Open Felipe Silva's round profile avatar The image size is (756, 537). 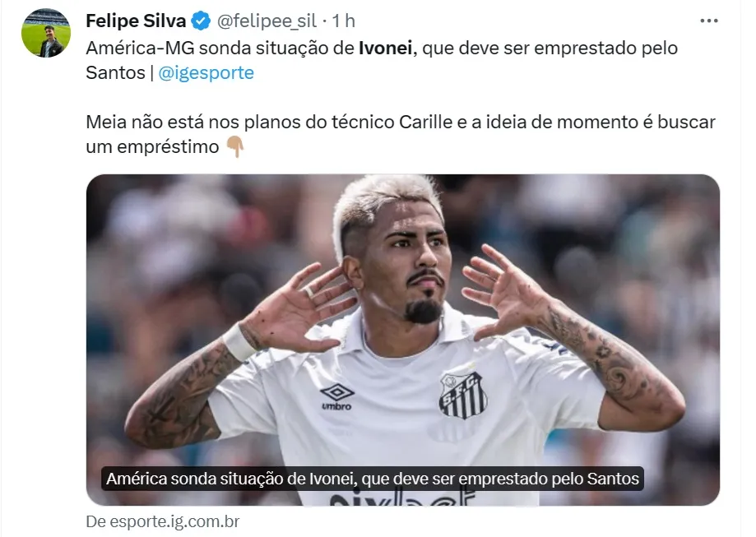tap(46, 33)
